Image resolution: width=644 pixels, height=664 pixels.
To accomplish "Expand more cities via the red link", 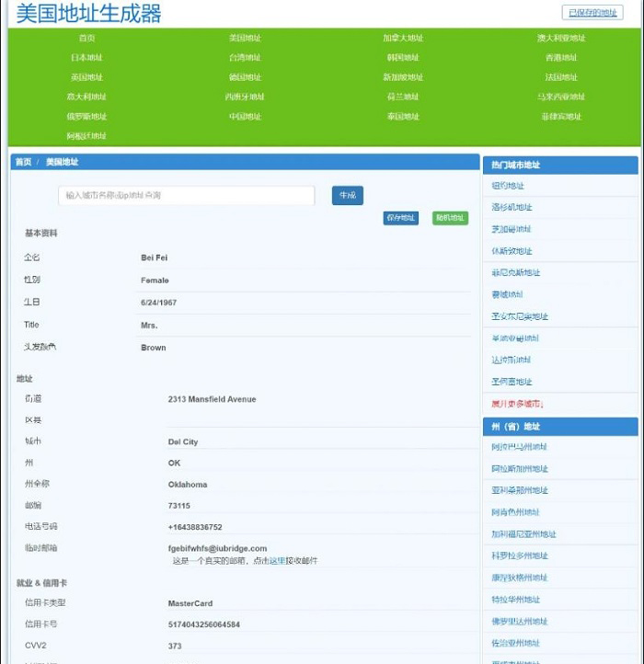I will point(517,404).
